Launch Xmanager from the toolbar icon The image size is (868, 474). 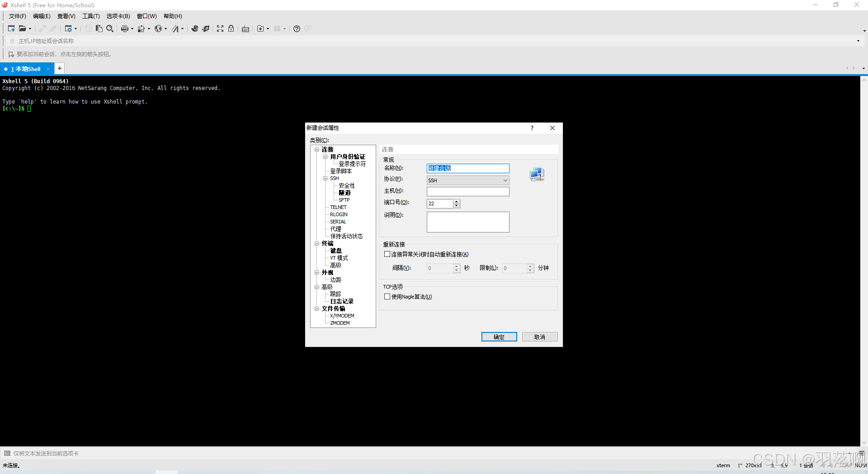(206, 28)
